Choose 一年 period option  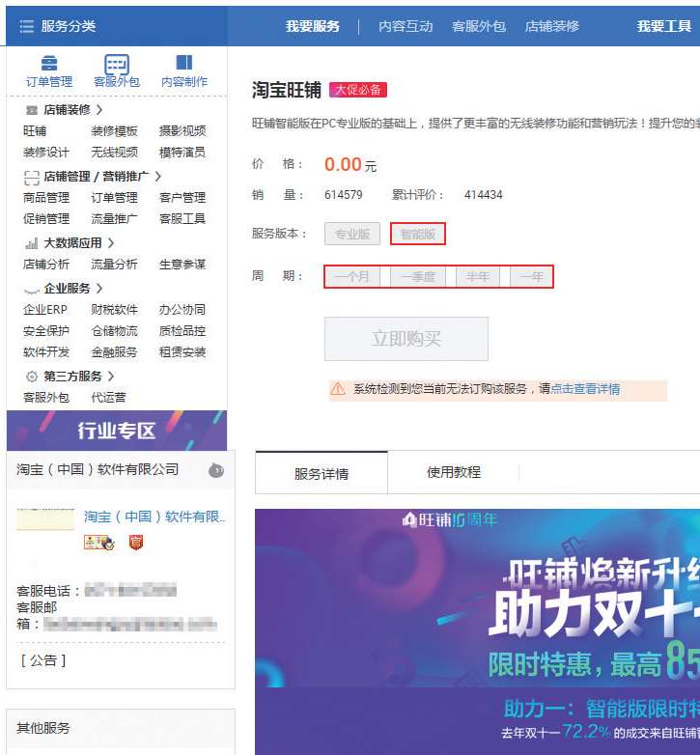[531, 277]
